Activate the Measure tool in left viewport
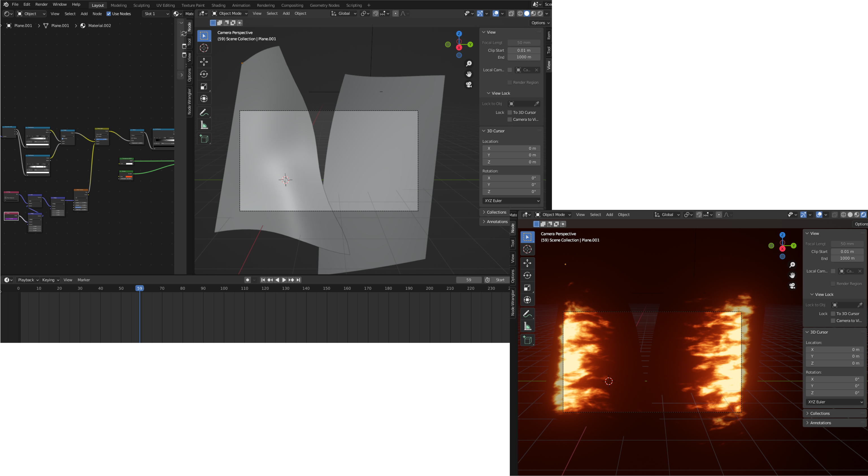868x476 pixels. (204, 125)
